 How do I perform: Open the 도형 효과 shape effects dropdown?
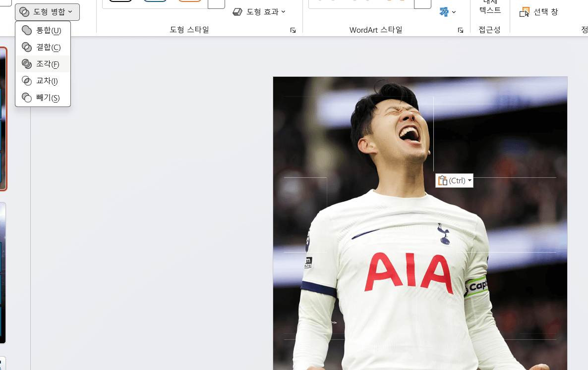(259, 12)
